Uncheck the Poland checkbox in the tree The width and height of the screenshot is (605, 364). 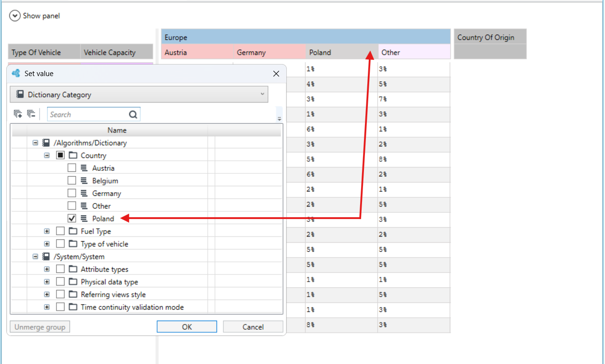(x=72, y=219)
